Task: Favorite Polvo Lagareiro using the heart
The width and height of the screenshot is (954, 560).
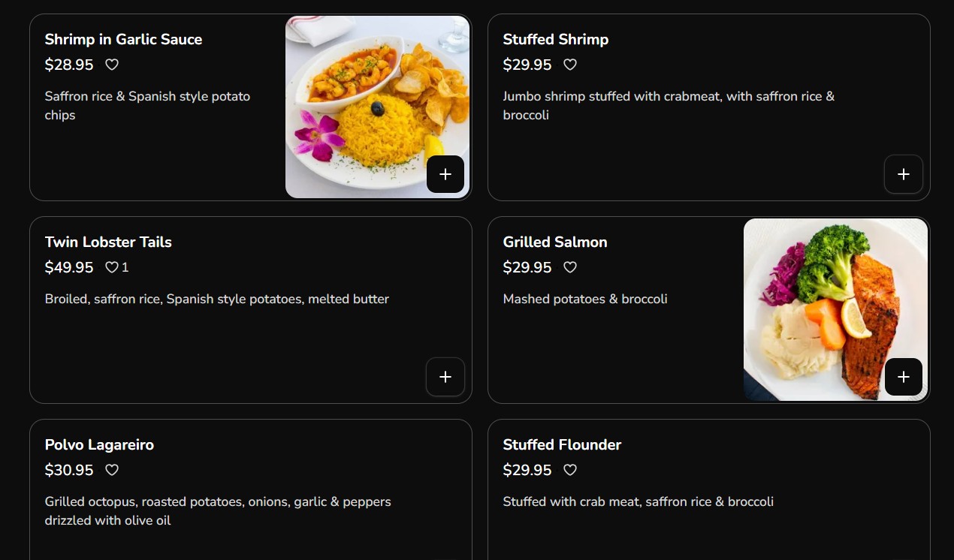Action: tap(112, 470)
